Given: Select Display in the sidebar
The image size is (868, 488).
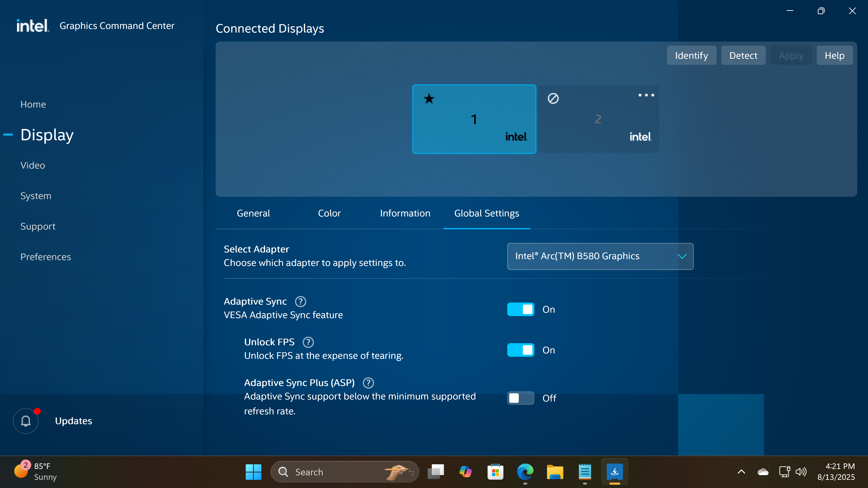Looking at the screenshot, I should (x=47, y=135).
